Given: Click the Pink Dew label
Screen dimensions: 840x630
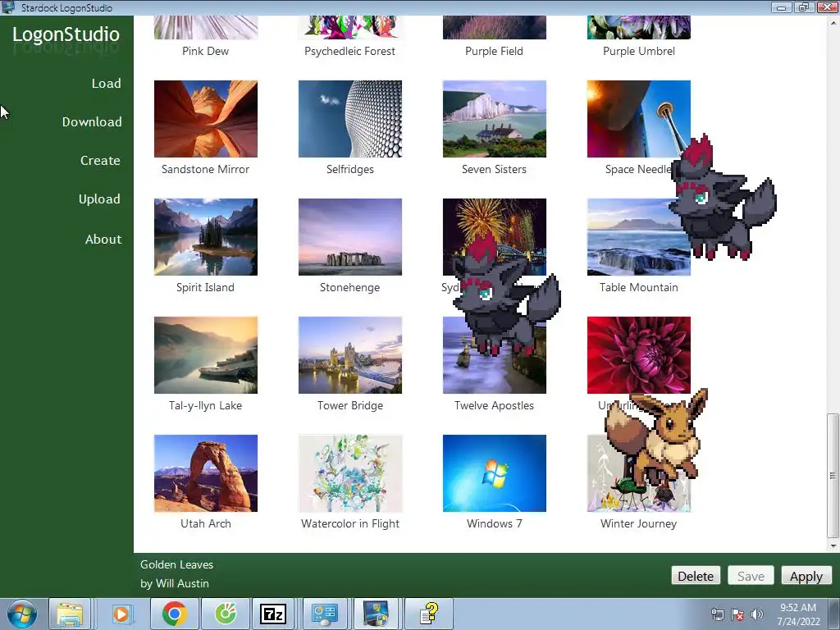Looking at the screenshot, I should (206, 52).
